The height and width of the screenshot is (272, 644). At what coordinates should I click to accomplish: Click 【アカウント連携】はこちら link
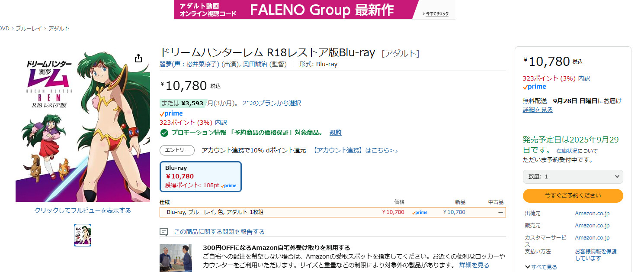pyautogui.click(x=355, y=150)
